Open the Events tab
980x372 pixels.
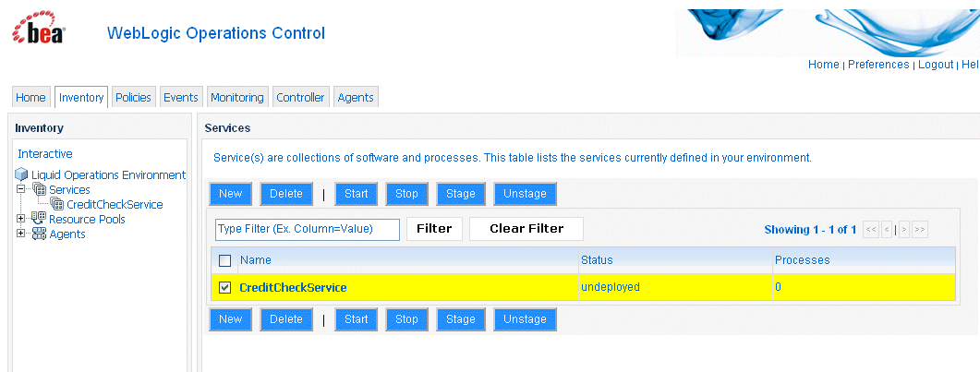coord(181,97)
